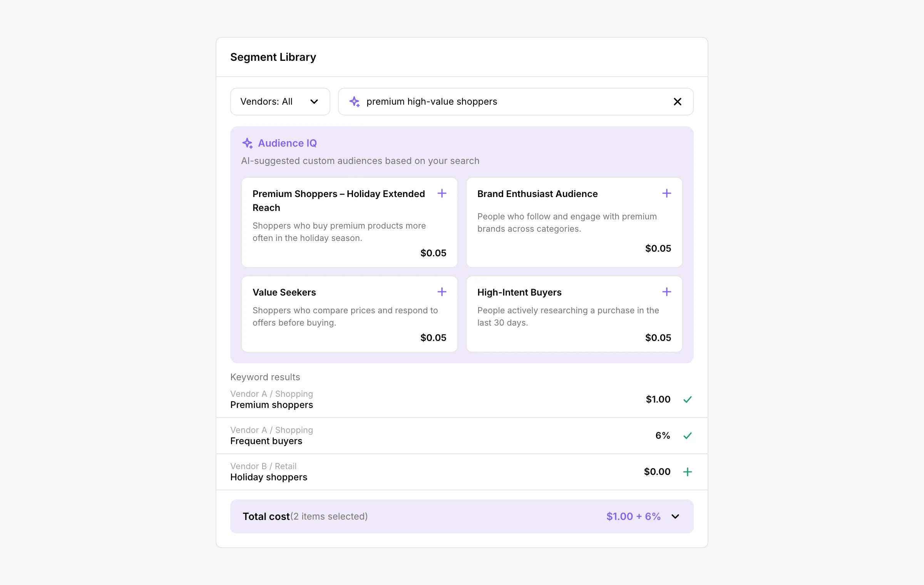
Task: Deselect Frequent buyers checkmark
Action: pyautogui.click(x=688, y=436)
